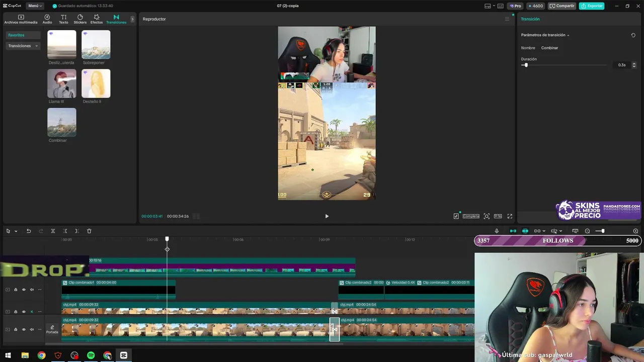644x362 pixels.
Task: Toggle main track magnet
Action: 513,231
